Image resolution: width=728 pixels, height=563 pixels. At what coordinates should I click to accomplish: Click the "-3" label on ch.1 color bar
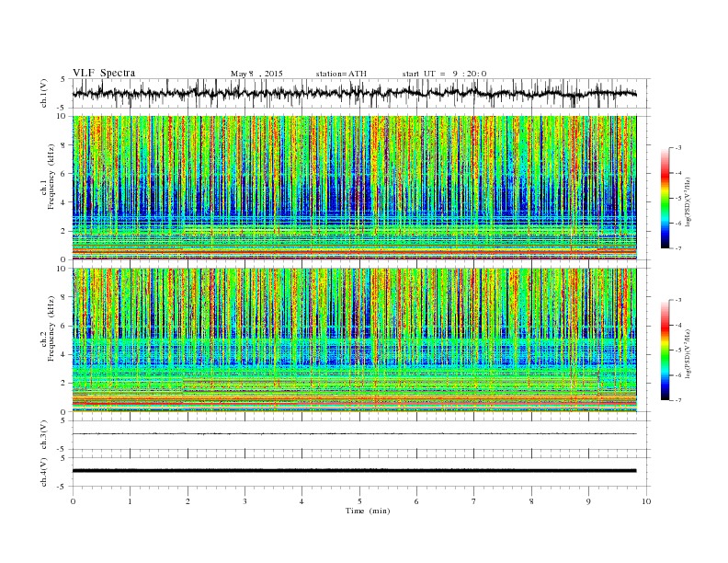[678, 148]
